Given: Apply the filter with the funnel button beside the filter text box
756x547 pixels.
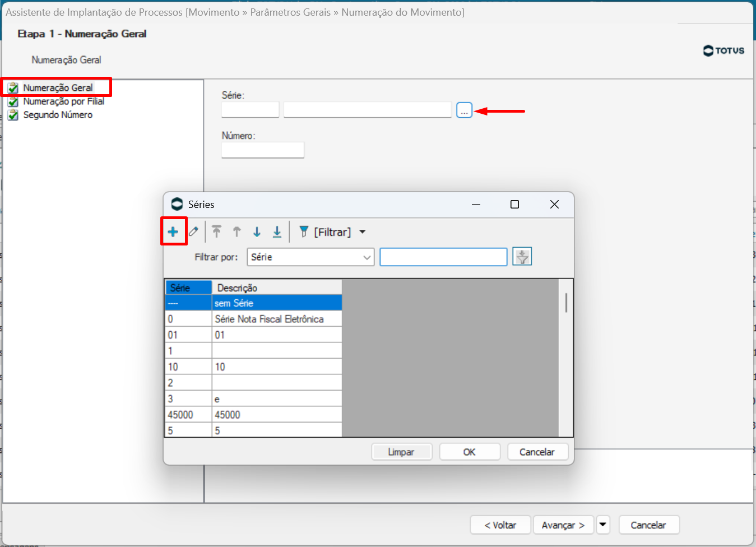Looking at the screenshot, I should [522, 257].
